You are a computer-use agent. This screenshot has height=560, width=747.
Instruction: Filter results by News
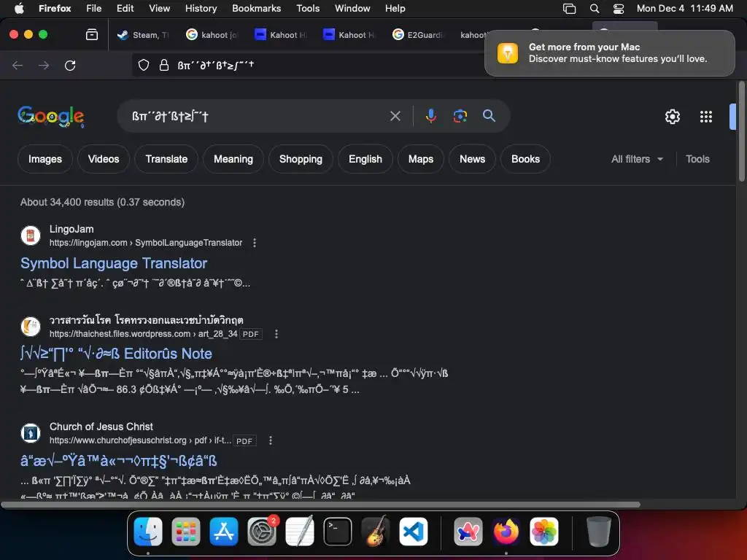pyautogui.click(x=472, y=159)
